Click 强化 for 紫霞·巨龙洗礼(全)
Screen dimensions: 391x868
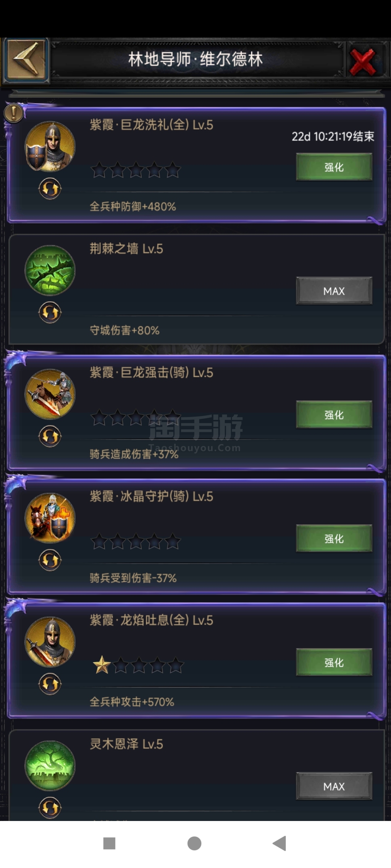tap(334, 167)
